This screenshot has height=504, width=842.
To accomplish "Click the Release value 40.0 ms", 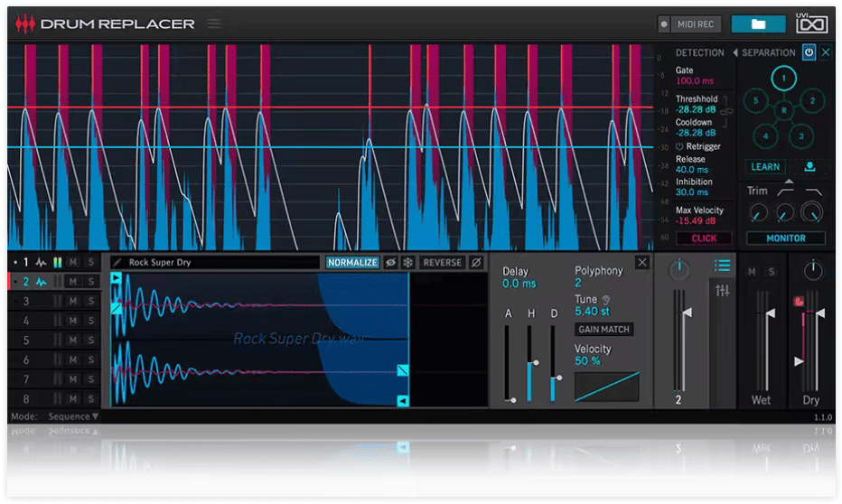I will [x=692, y=170].
